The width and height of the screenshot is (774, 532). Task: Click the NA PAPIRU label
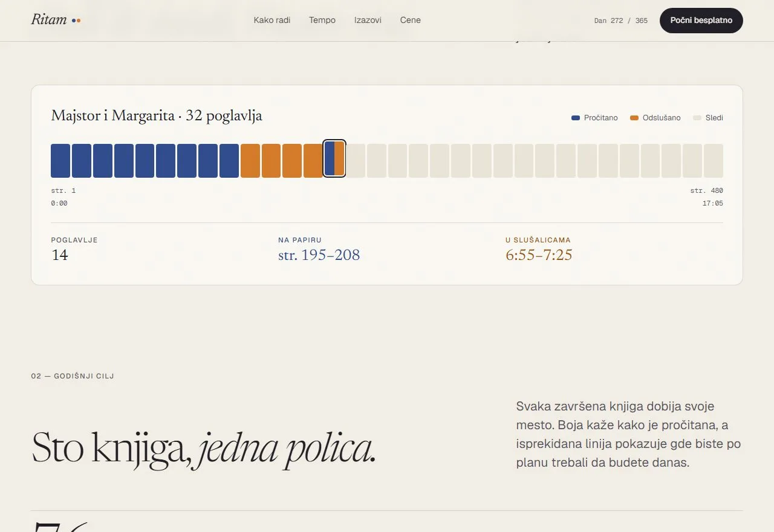tap(300, 240)
